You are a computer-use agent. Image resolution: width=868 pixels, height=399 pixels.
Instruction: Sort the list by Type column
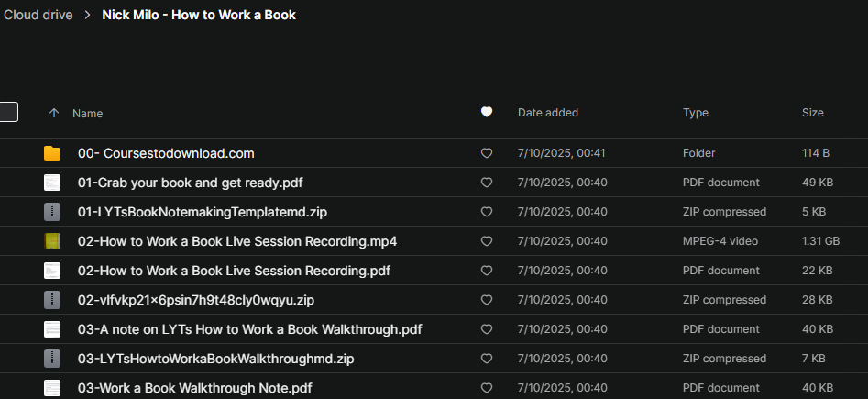pos(696,113)
